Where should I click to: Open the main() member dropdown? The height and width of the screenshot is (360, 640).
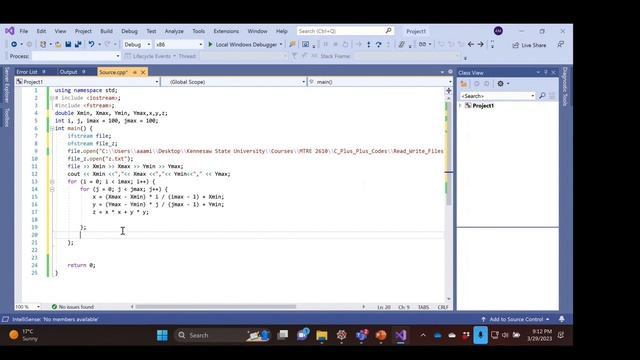click(380, 82)
